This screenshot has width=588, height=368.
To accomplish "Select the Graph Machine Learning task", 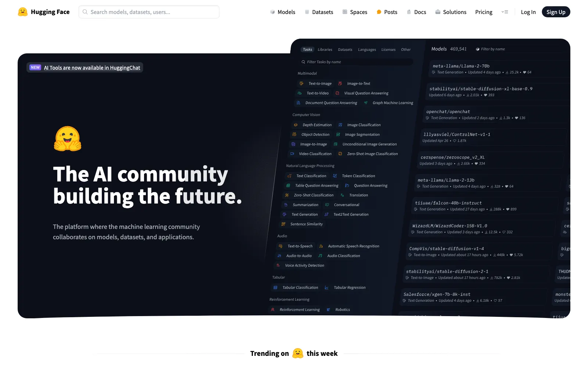I will pos(388,103).
